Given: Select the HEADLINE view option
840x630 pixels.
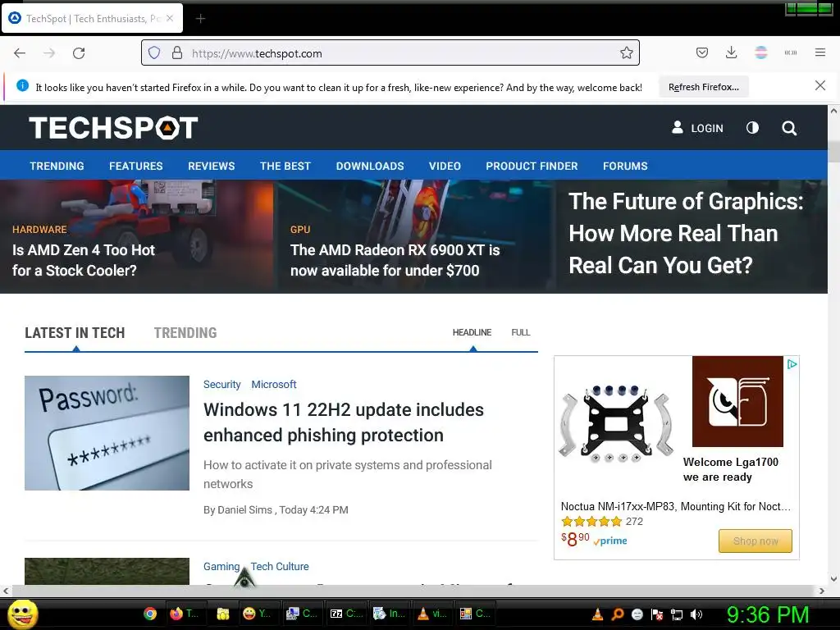Looking at the screenshot, I should point(472,332).
